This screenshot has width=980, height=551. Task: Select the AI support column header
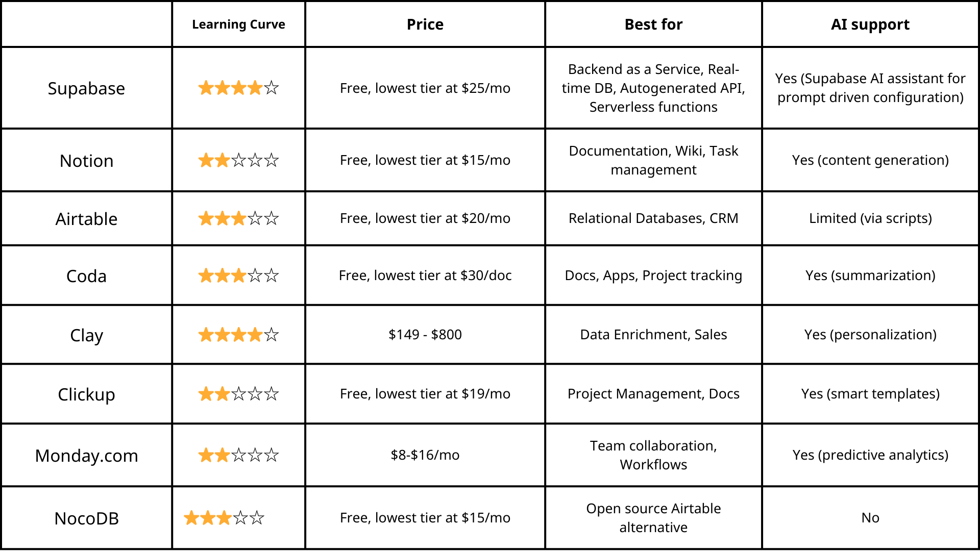(x=870, y=24)
